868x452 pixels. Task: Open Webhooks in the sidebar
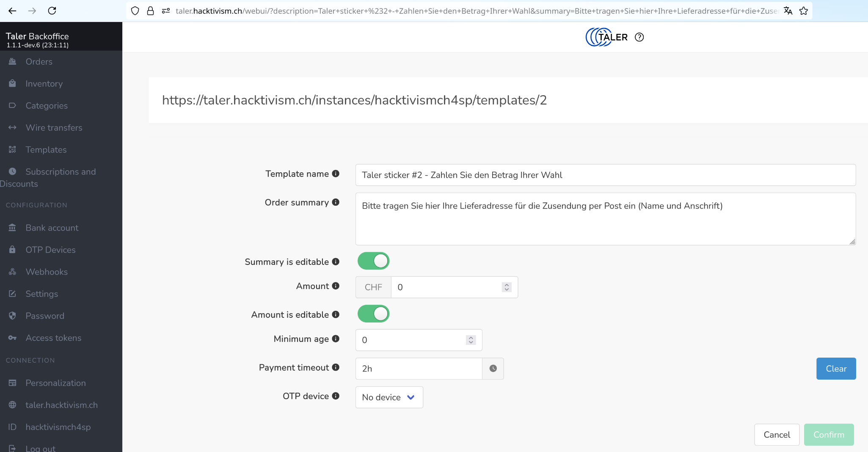point(47,272)
